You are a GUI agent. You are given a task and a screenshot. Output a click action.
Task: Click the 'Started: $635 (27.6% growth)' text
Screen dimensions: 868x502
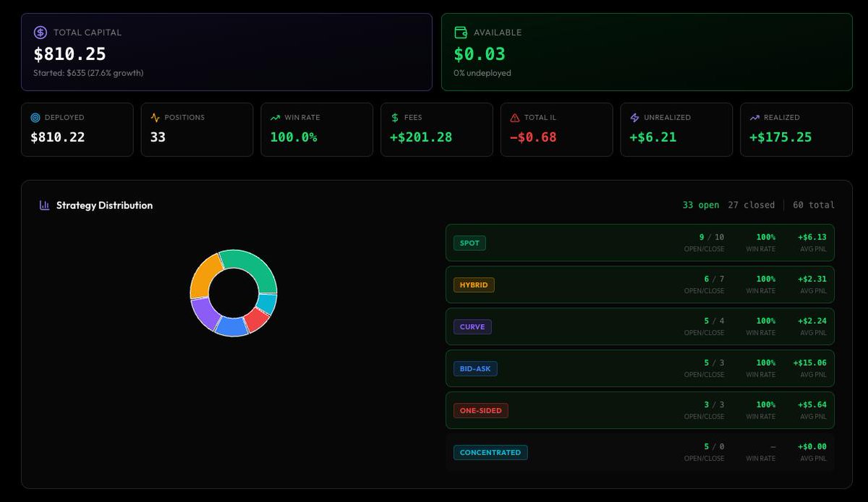(88, 73)
